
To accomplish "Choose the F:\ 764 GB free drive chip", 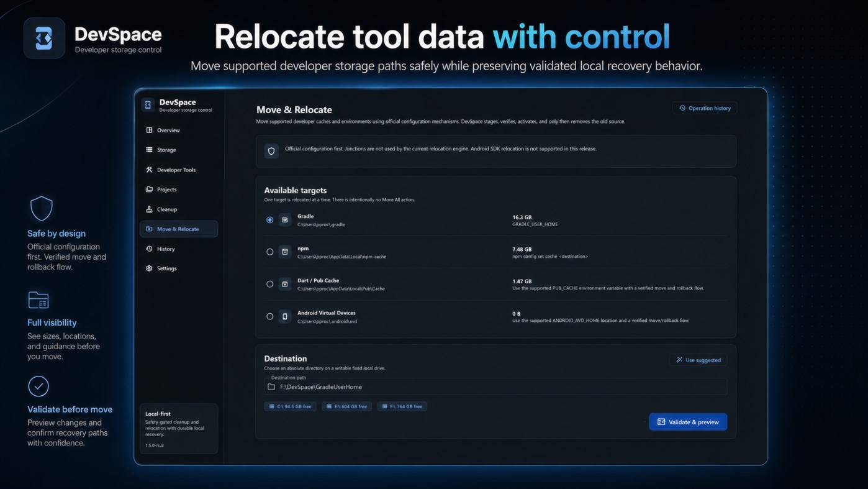I will 402,406.
